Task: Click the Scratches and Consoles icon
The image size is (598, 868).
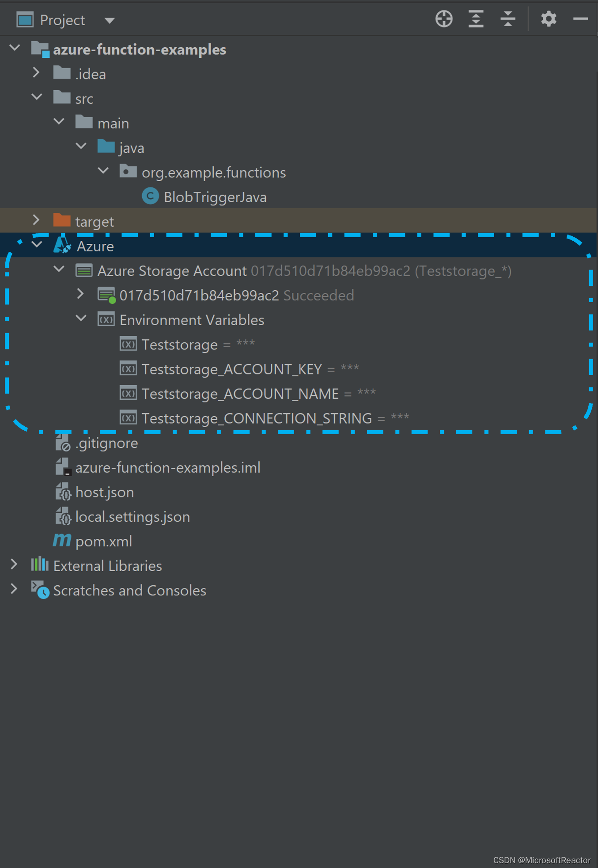Action: pyautogui.click(x=40, y=590)
